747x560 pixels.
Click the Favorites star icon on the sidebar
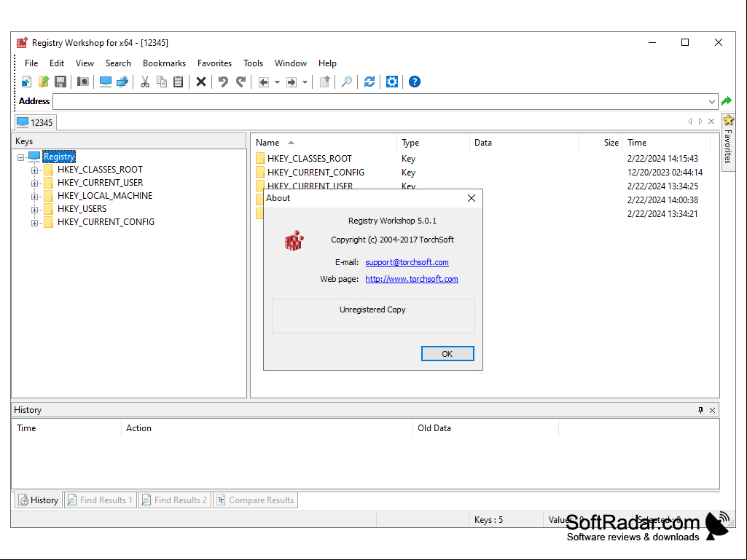pyautogui.click(x=729, y=120)
